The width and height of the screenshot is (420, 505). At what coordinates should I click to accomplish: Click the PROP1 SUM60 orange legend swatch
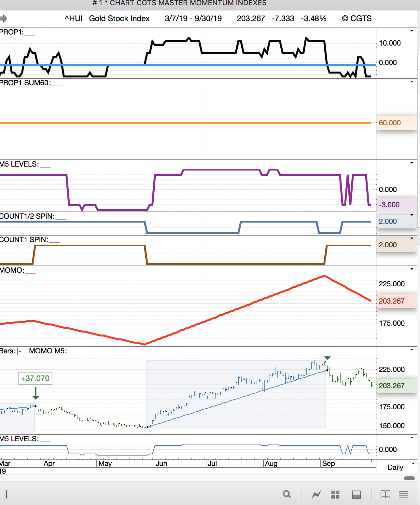point(57,85)
